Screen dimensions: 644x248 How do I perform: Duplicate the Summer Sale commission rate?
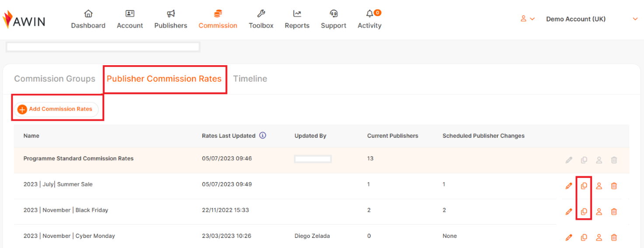[584, 186]
